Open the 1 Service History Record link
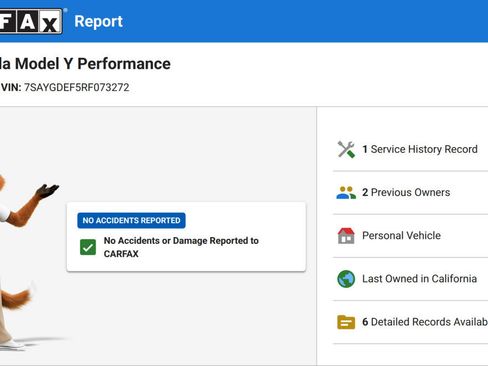 coord(420,149)
